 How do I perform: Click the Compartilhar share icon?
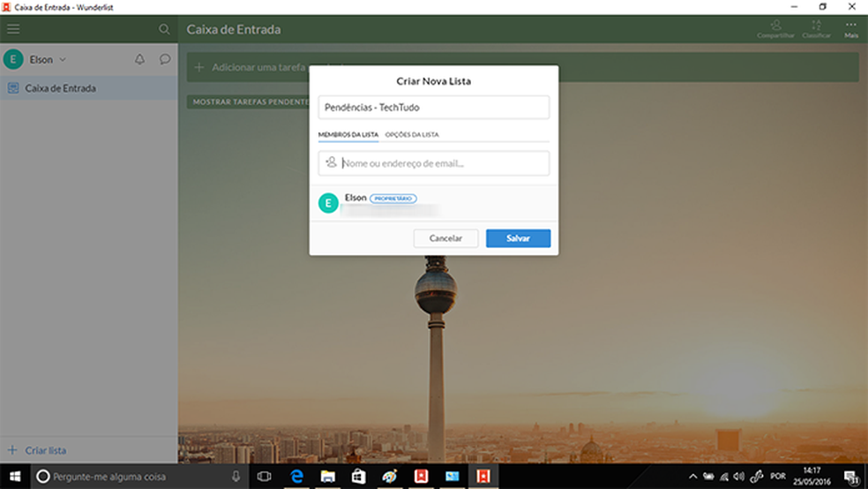pos(775,29)
